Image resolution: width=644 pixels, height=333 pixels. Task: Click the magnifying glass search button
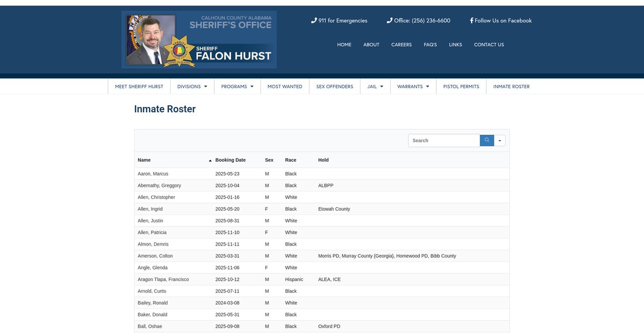(x=487, y=140)
